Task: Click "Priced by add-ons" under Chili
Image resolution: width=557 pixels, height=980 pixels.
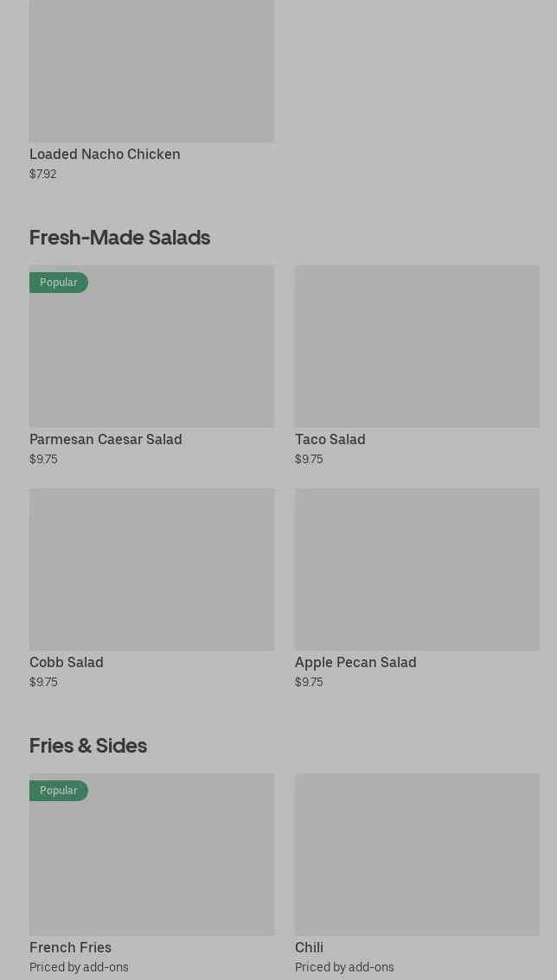Action: tap(344, 967)
